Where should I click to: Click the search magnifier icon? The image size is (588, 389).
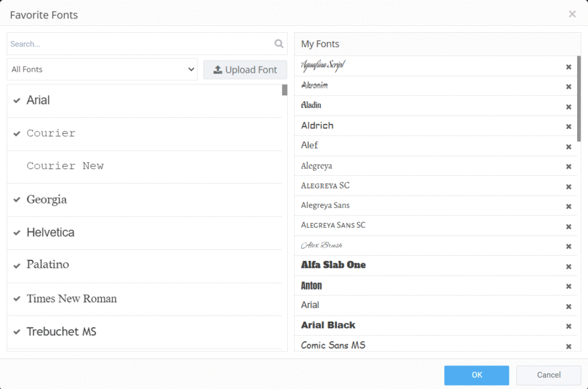pyautogui.click(x=279, y=44)
